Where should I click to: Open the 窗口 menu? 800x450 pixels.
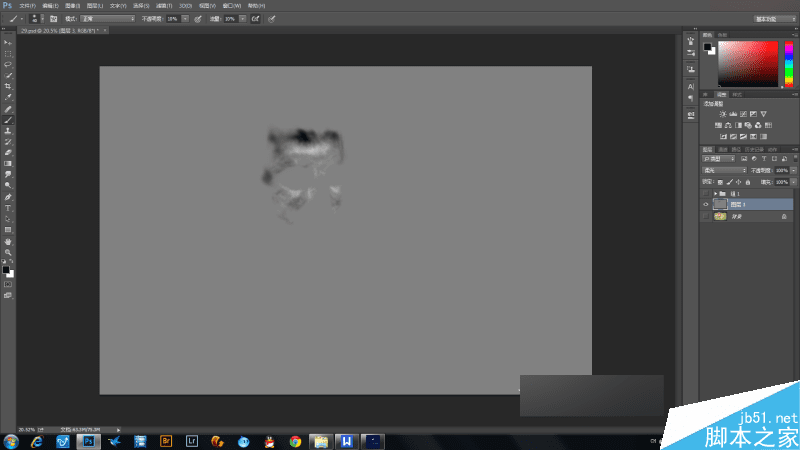point(232,6)
